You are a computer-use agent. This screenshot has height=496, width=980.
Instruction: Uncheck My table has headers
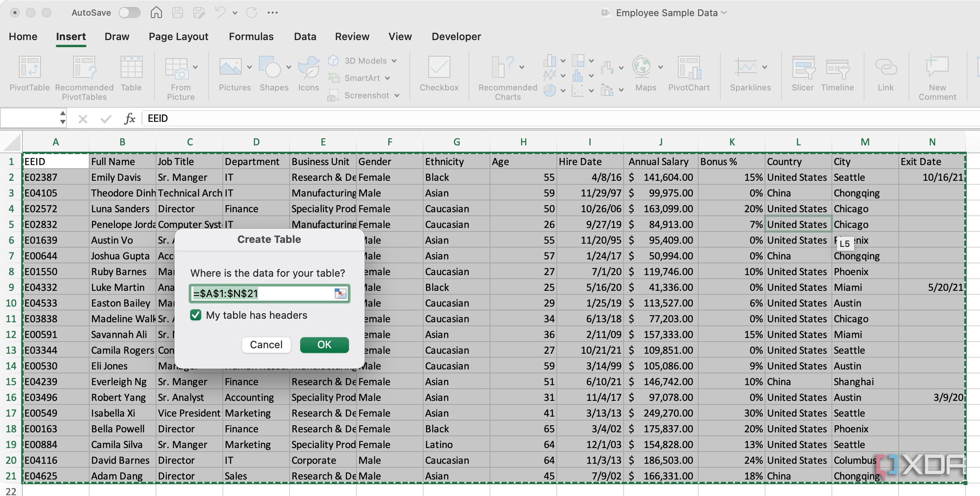pyautogui.click(x=196, y=315)
